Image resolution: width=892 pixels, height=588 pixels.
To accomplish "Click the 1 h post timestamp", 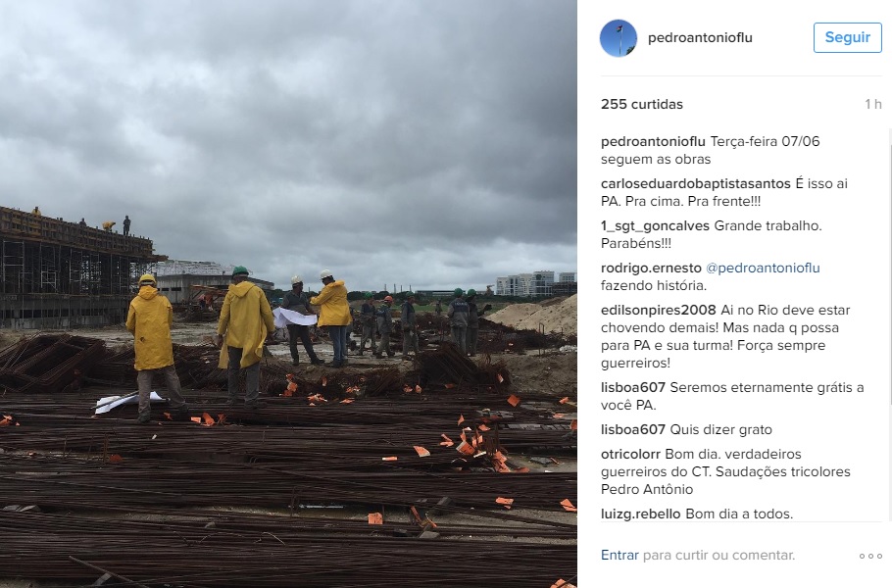I will pos(873,104).
